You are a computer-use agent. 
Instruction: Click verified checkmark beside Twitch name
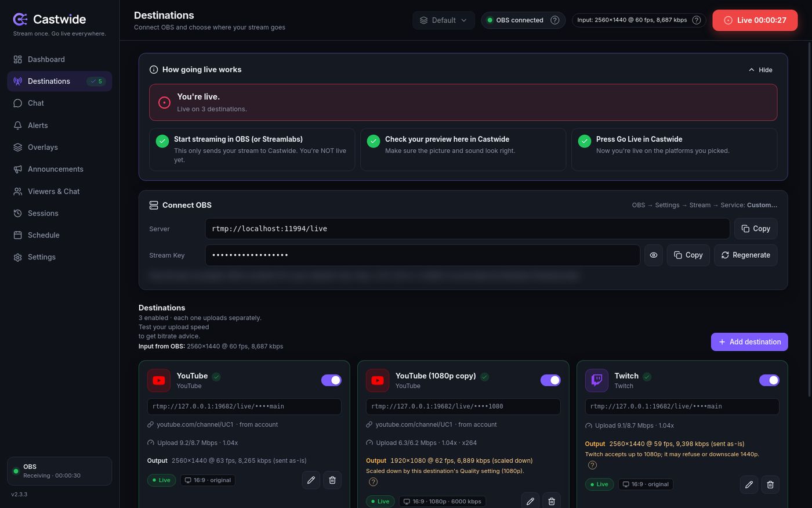647,377
